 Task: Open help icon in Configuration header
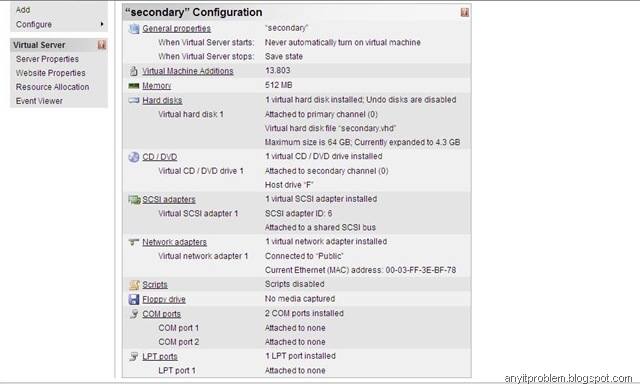(464, 12)
